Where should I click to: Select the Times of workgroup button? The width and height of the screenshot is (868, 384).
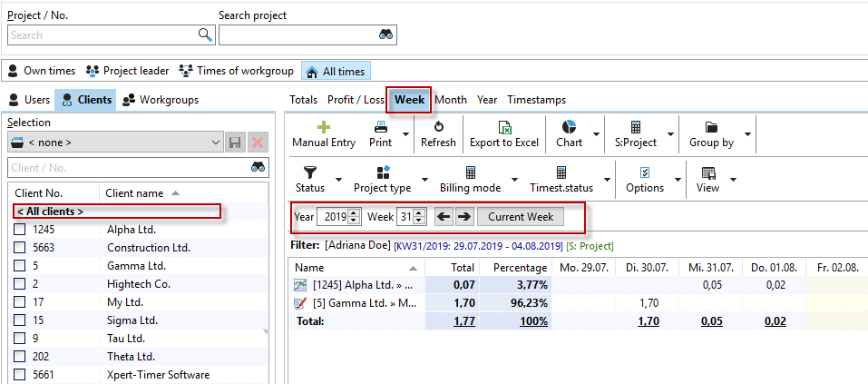point(237,71)
